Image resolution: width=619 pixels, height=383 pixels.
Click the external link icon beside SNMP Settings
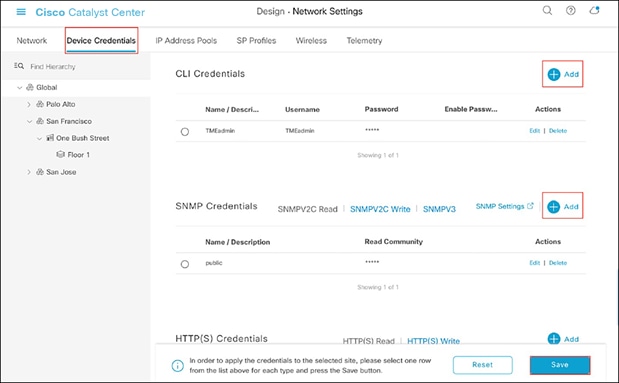(x=530, y=206)
